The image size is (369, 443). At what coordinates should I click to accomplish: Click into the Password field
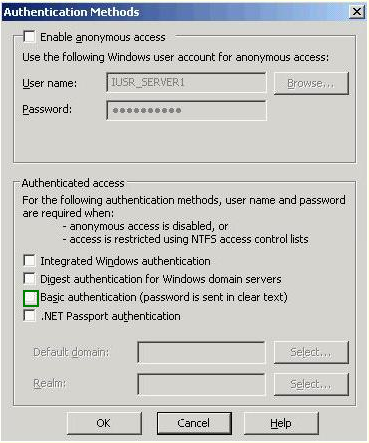click(186, 110)
